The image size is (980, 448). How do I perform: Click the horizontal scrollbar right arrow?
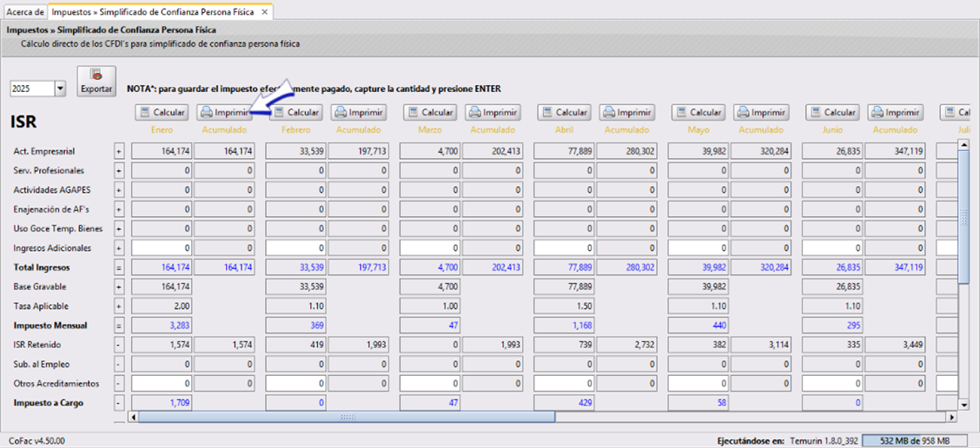tap(952, 417)
